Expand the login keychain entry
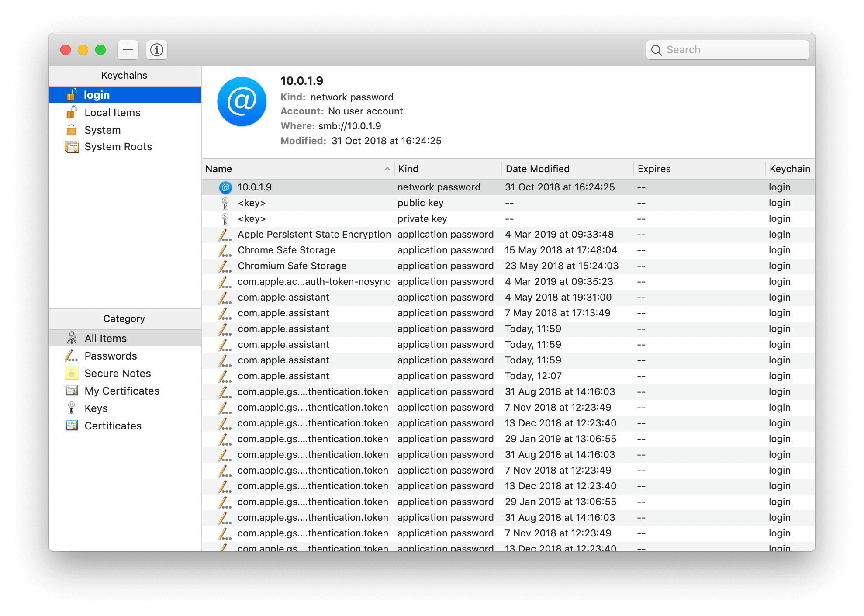The height and width of the screenshot is (616, 864). coord(95,93)
